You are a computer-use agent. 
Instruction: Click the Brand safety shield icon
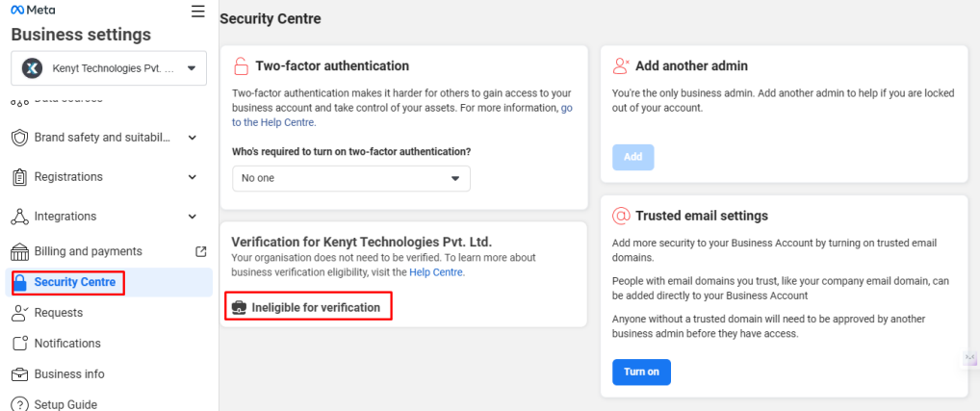point(20,138)
